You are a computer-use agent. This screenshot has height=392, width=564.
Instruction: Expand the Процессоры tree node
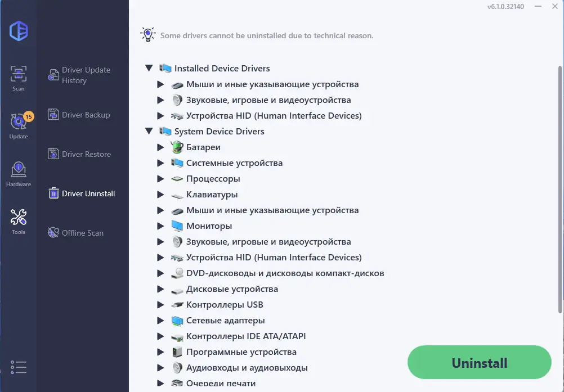pyautogui.click(x=162, y=179)
